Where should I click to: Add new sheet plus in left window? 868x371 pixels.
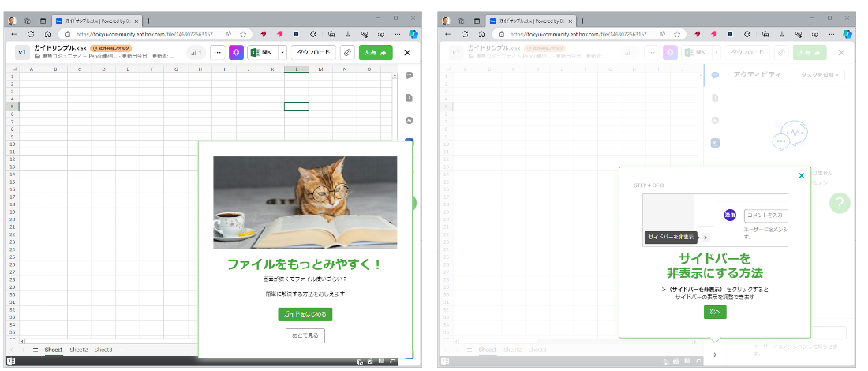122,350
